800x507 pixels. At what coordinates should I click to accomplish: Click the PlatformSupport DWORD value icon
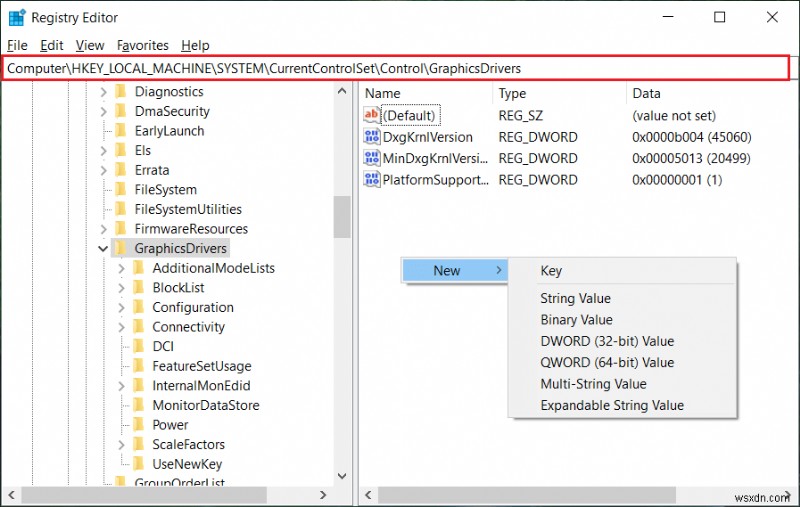point(372,180)
